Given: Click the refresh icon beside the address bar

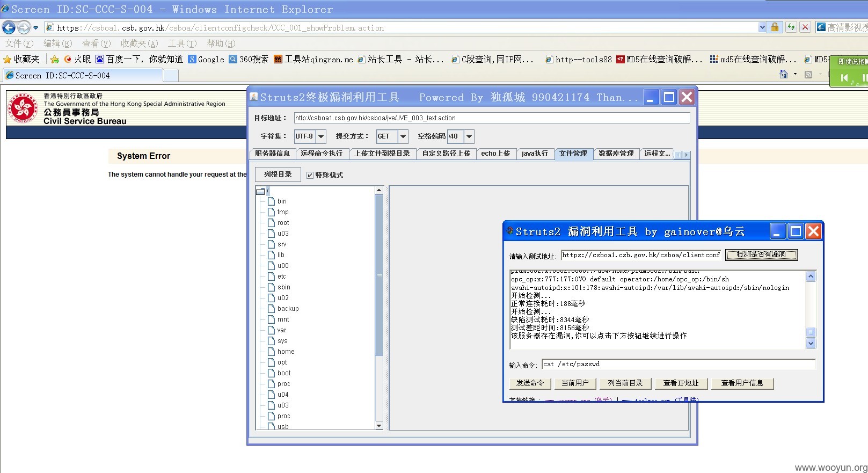Looking at the screenshot, I should [791, 27].
